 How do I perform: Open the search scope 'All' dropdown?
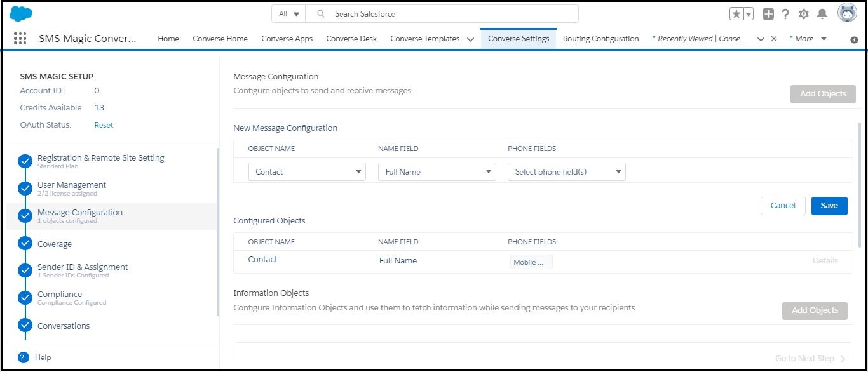289,13
